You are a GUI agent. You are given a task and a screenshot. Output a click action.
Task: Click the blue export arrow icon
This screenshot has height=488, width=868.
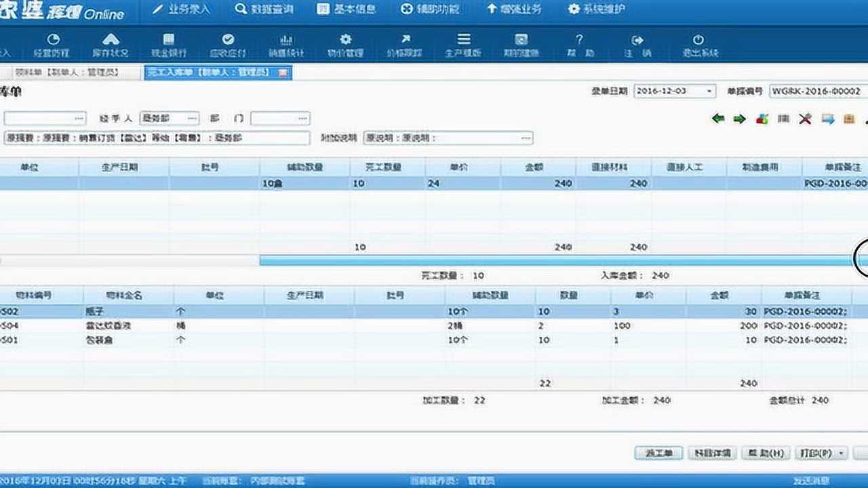827,119
